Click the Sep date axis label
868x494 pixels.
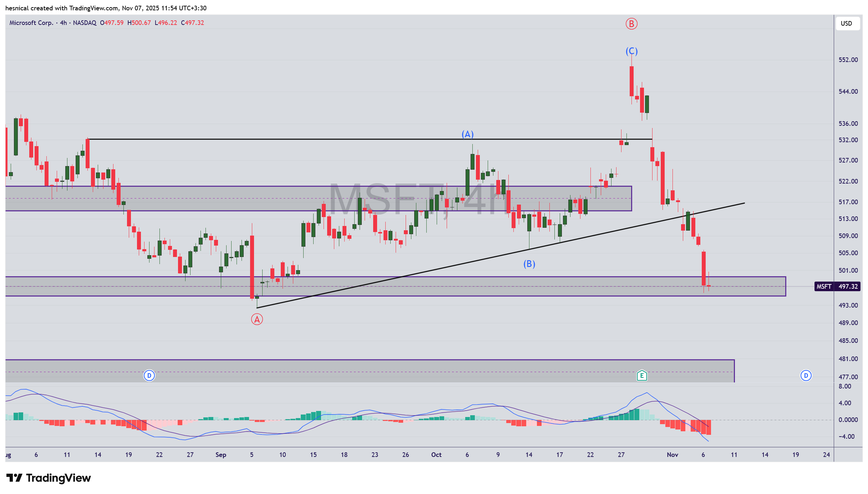click(220, 455)
